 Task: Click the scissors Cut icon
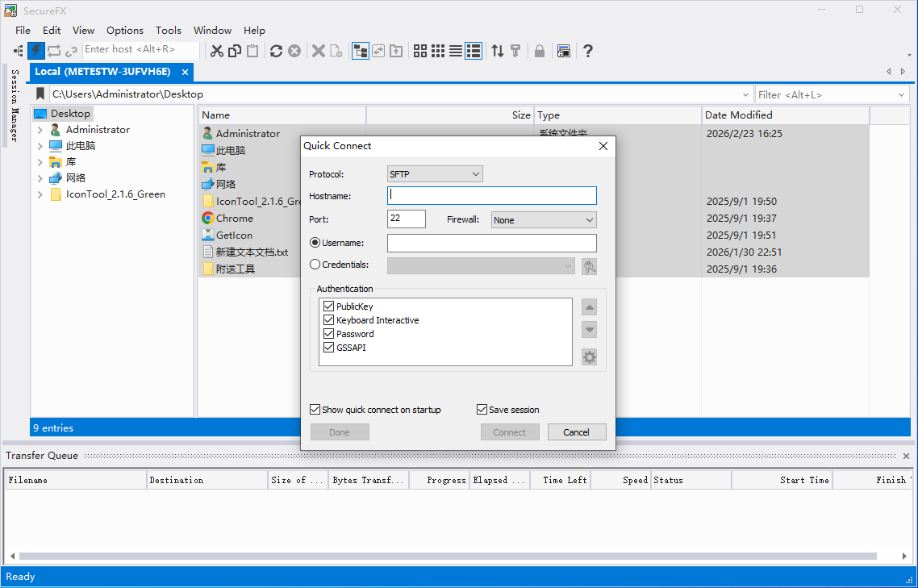[216, 51]
